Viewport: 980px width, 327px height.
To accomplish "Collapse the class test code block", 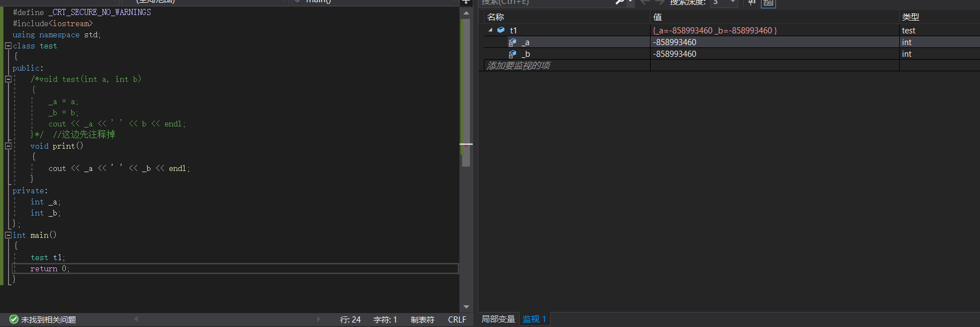I will pyautogui.click(x=8, y=46).
